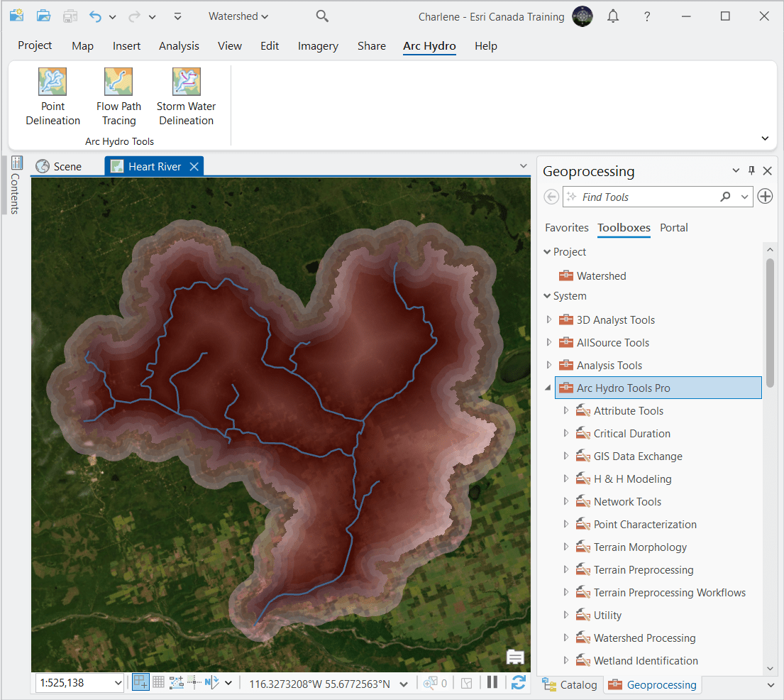The width and height of the screenshot is (784, 700).
Task: Switch to the Map ribbon tab
Action: 82,46
